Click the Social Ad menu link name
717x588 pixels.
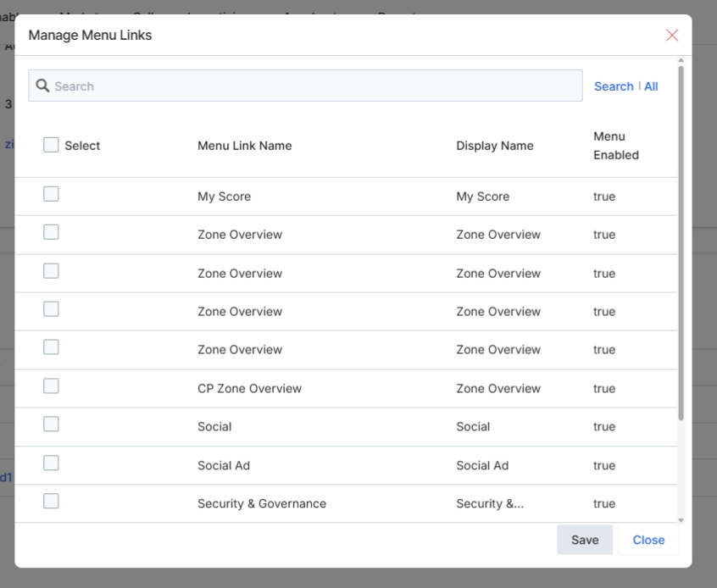(x=224, y=465)
